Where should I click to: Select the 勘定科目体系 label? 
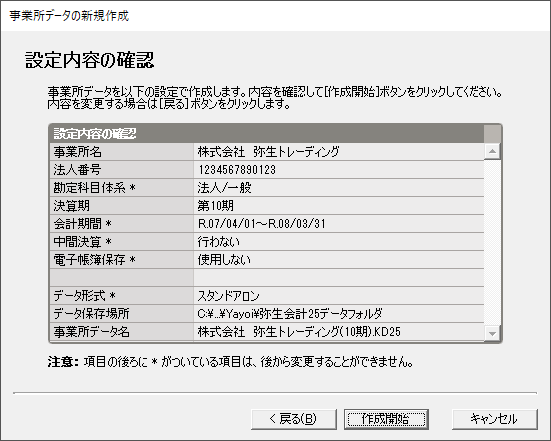[x=94, y=188]
